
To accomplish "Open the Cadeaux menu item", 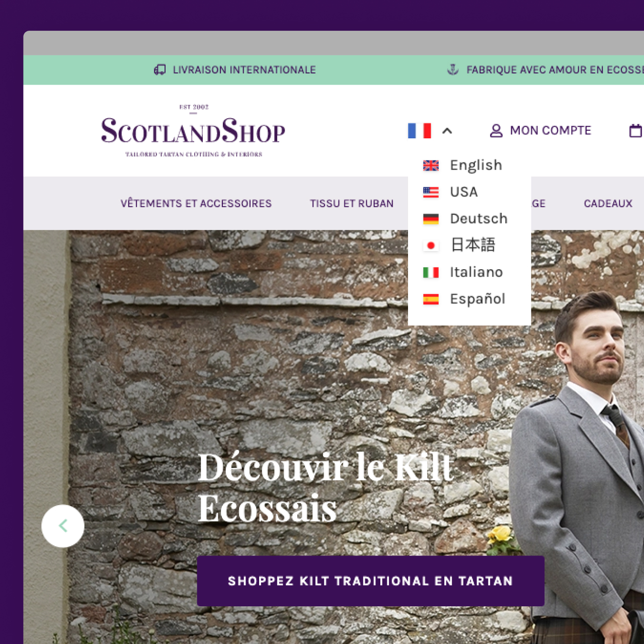I will click(x=608, y=203).
